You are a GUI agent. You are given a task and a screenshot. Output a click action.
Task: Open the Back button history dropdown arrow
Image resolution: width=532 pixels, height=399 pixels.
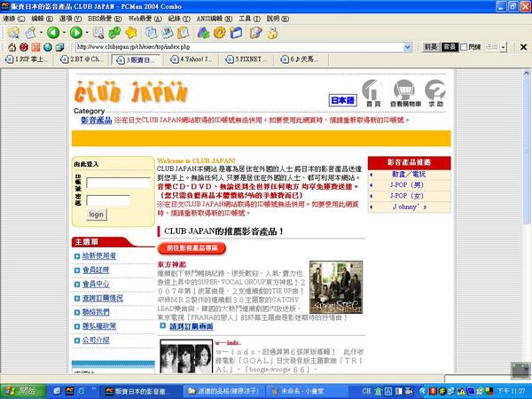coord(64,33)
